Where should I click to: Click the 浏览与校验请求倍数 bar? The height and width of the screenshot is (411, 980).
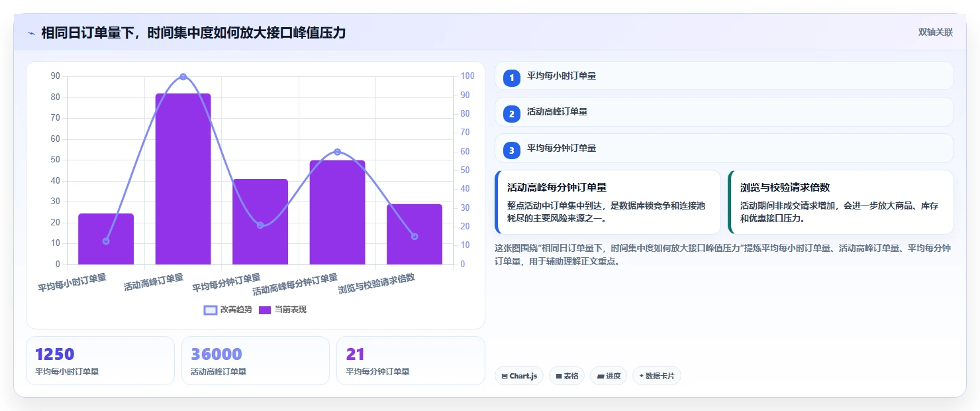tap(415, 234)
